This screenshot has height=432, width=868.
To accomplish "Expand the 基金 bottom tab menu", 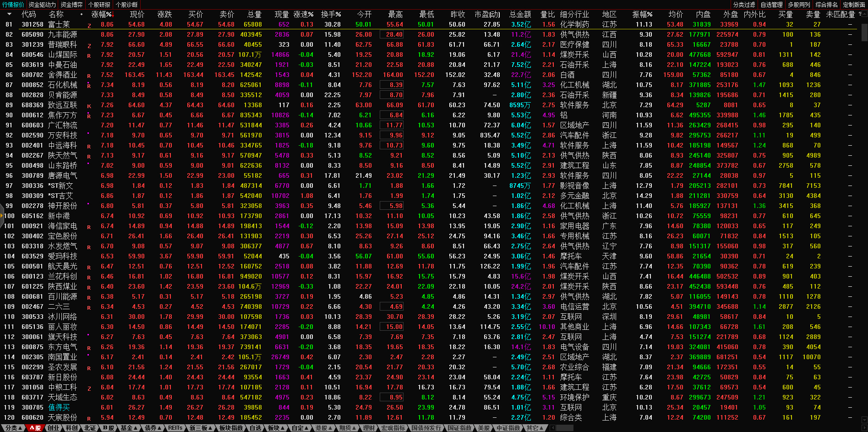I will coord(129,428).
